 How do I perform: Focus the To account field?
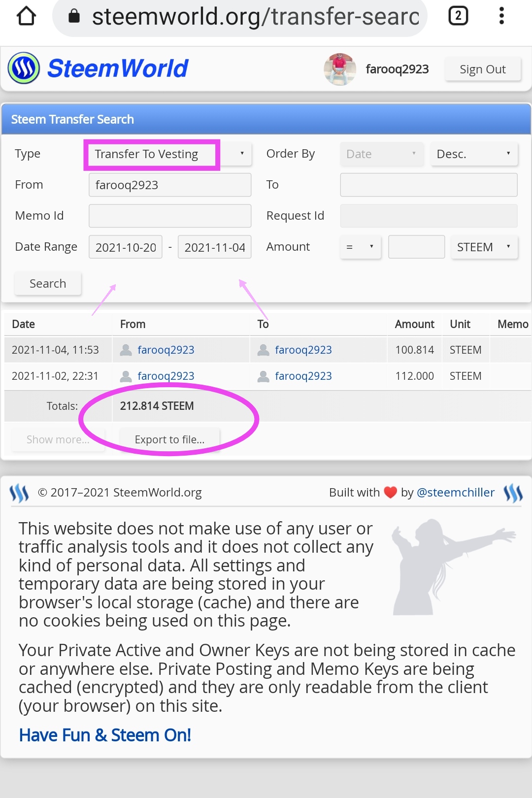429,185
